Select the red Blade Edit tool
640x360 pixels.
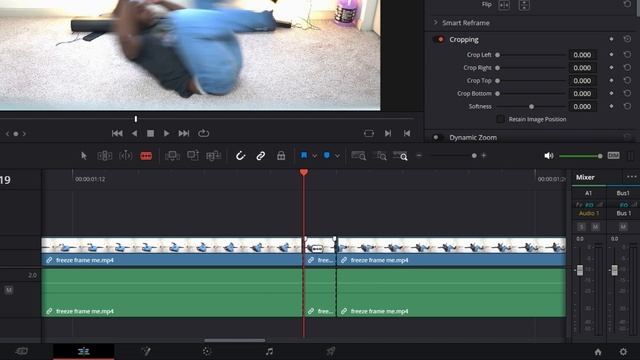tap(146, 156)
